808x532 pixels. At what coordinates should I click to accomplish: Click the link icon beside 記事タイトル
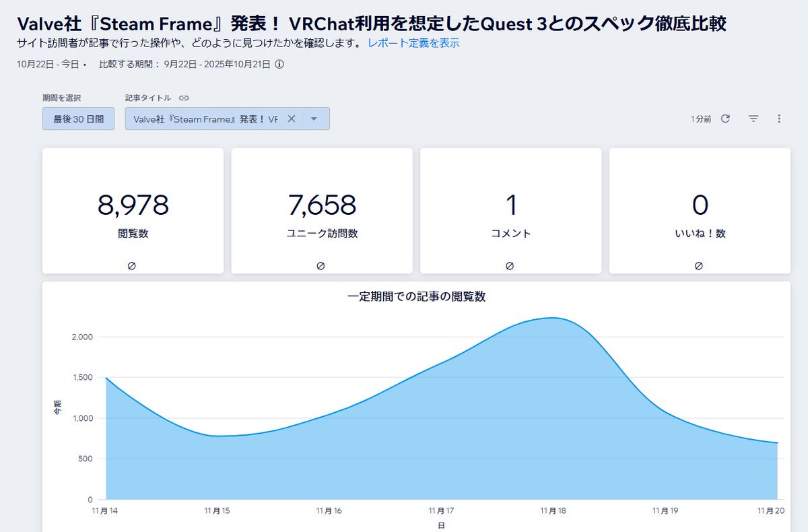click(x=184, y=98)
